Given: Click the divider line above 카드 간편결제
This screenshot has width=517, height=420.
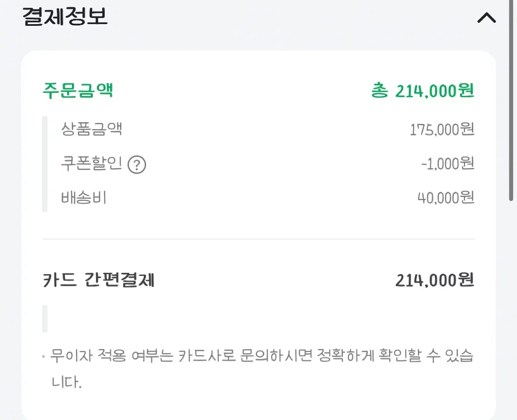Looking at the screenshot, I should tap(258, 239).
